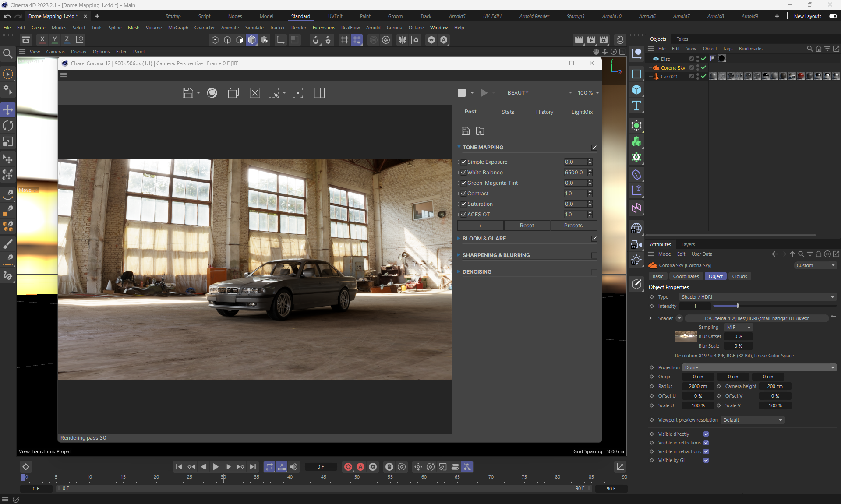Image resolution: width=841 pixels, height=504 pixels.
Task: Click the Render region selection icon
Action: tap(274, 93)
